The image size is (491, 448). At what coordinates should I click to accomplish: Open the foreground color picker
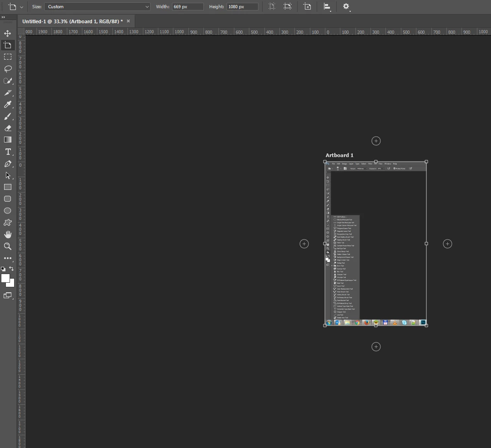pos(5,279)
